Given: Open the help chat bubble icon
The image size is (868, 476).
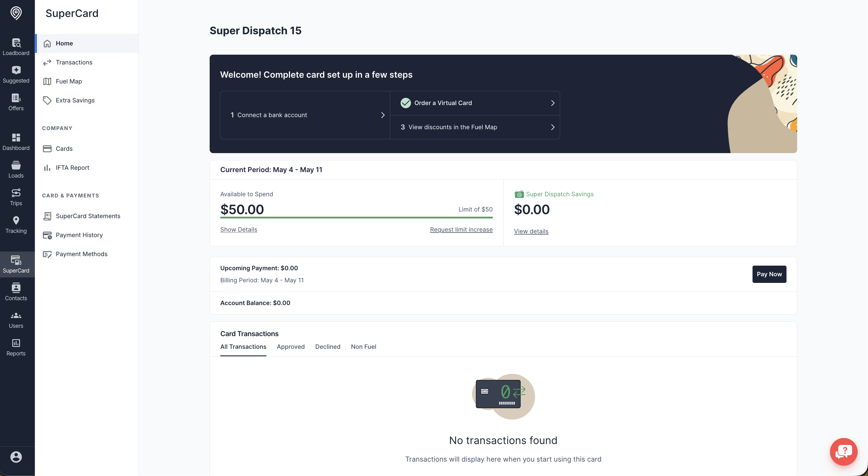Looking at the screenshot, I should [844, 452].
